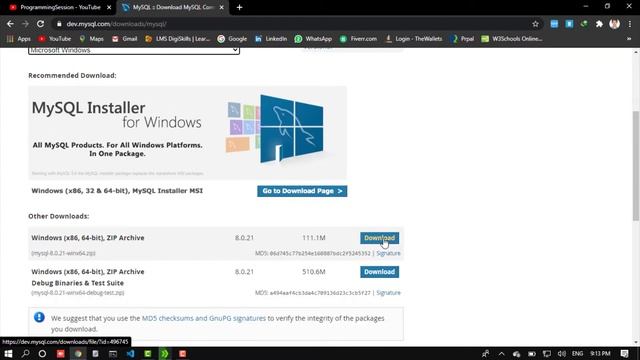Open the Microsoft Windows operating system dropdown
Image resolution: width=640 pixels, height=360 pixels.
(x=134, y=51)
